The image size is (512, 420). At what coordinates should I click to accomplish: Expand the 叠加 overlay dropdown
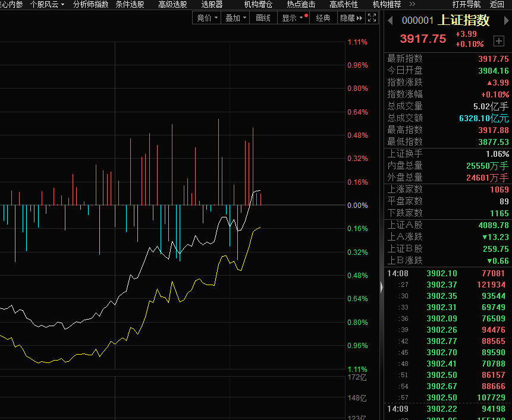pos(235,18)
